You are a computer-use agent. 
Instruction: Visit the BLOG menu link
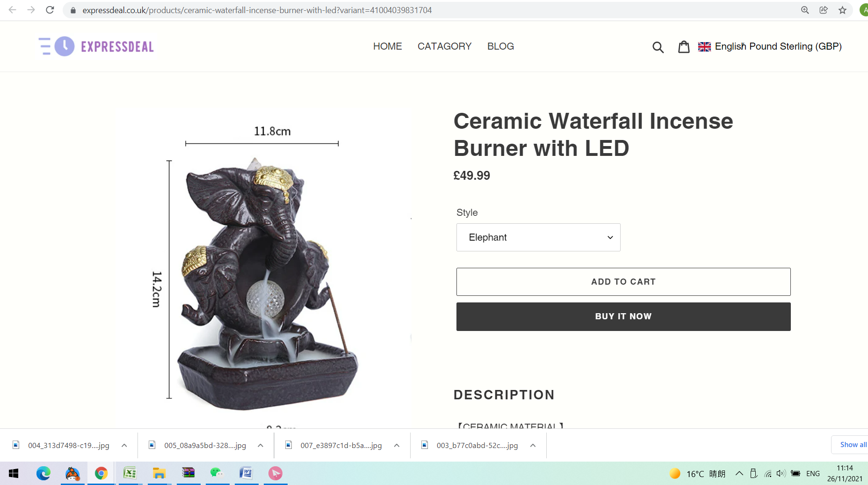pos(500,46)
